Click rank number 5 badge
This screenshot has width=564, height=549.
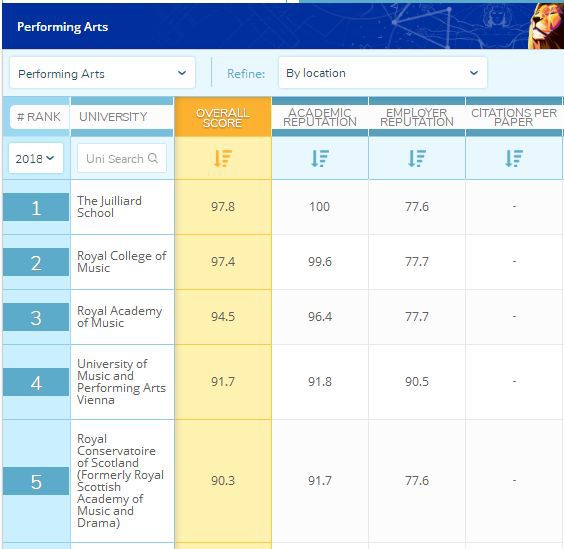pyautogui.click(x=36, y=481)
